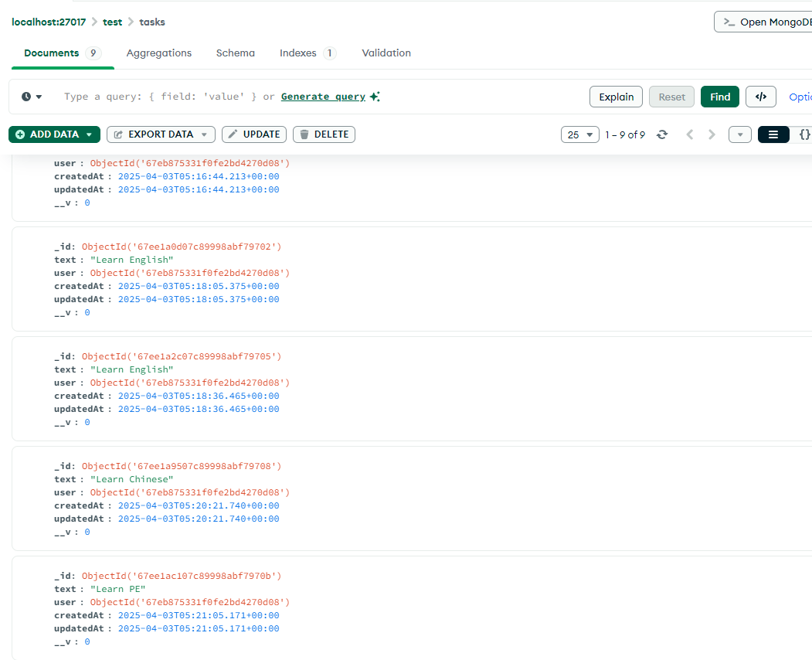This screenshot has width=812, height=660.
Task: Switch to the Indexes tab
Action: pos(307,53)
